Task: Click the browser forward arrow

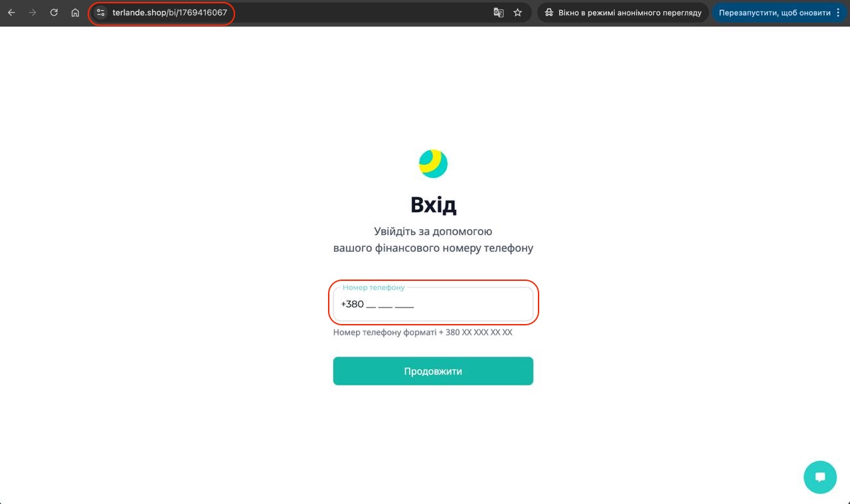Action: click(x=33, y=13)
